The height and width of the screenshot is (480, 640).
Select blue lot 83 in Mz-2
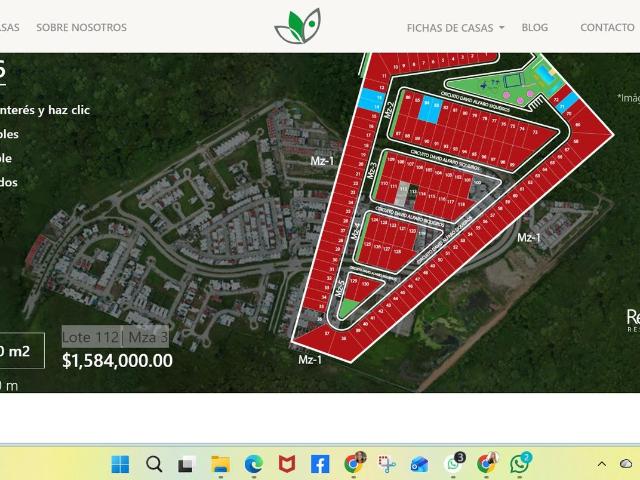tap(436, 111)
